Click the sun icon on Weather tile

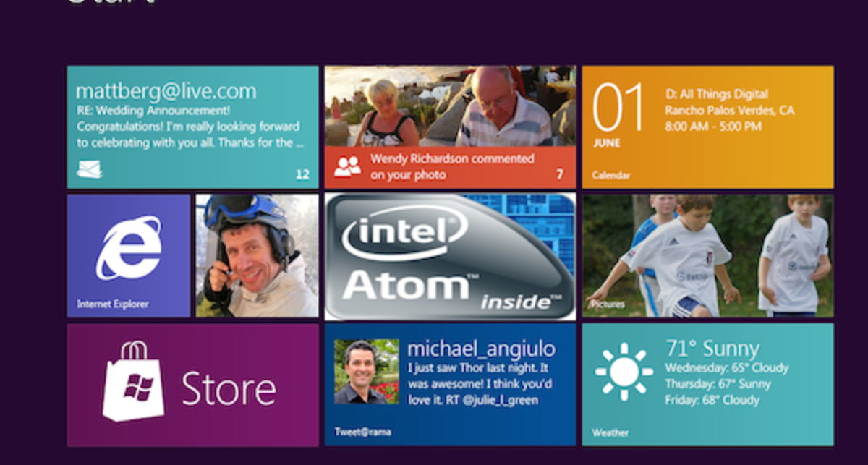624,371
